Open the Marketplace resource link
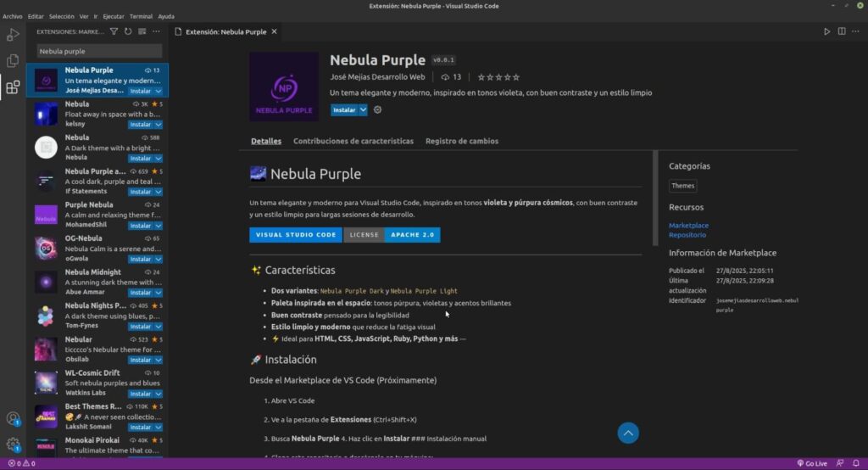 [x=688, y=225]
